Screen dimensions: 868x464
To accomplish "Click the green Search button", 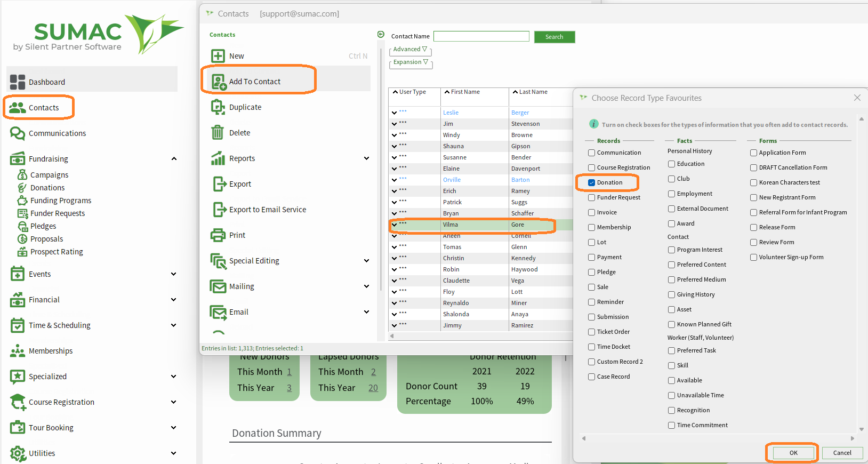I will [x=554, y=37].
